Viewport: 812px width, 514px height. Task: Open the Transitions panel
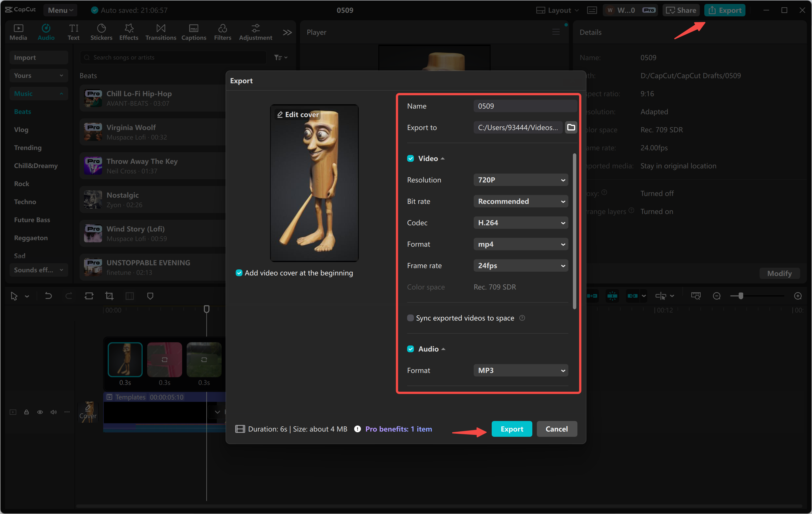[160, 31]
